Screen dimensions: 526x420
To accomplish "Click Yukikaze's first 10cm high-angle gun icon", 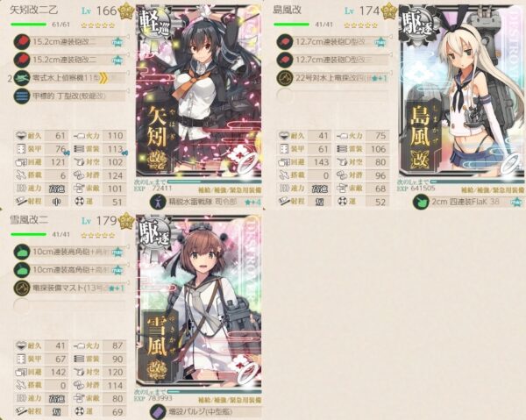I will pyautogui.click(x=21, y=252).
